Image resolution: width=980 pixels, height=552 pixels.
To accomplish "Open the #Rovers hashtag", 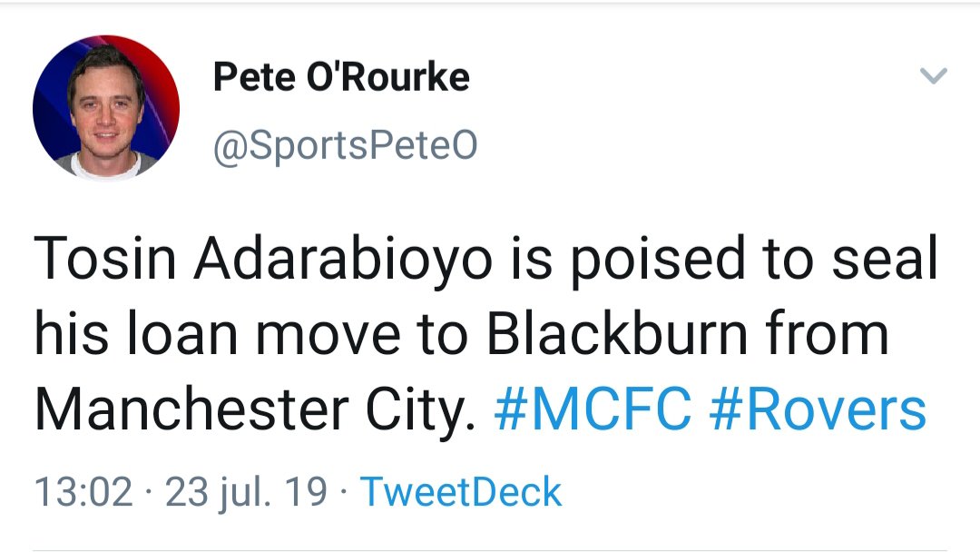I will (x=817, y=410).
